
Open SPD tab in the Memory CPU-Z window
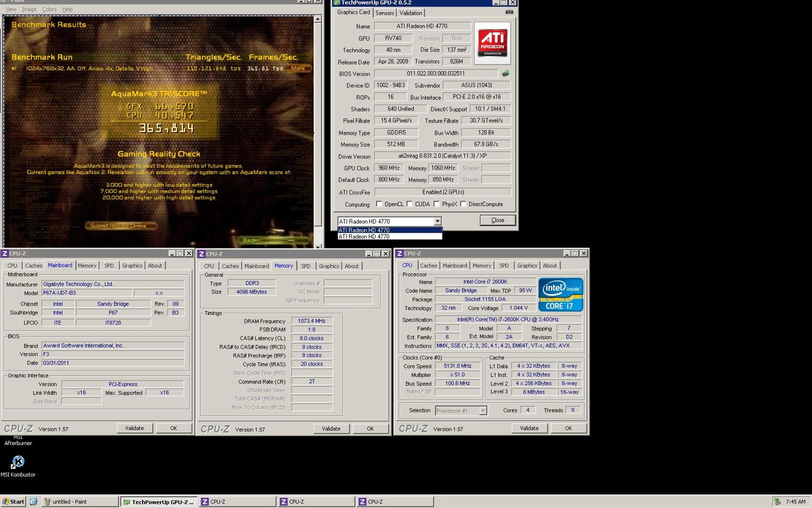pyautogui.click(x=306, y=266)
